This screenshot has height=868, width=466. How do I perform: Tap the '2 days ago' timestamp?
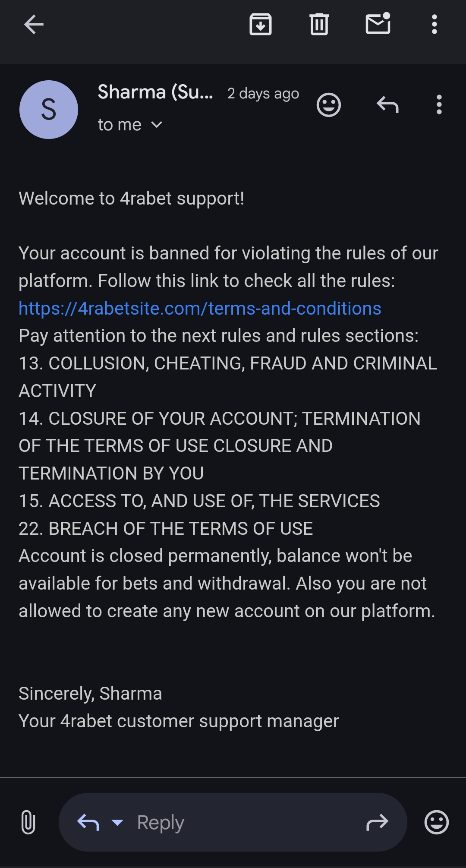click(x=263, y=93)
